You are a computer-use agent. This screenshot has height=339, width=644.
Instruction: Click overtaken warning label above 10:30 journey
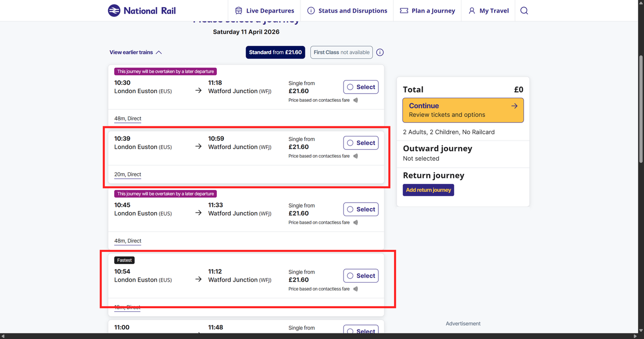coord(166,72)
